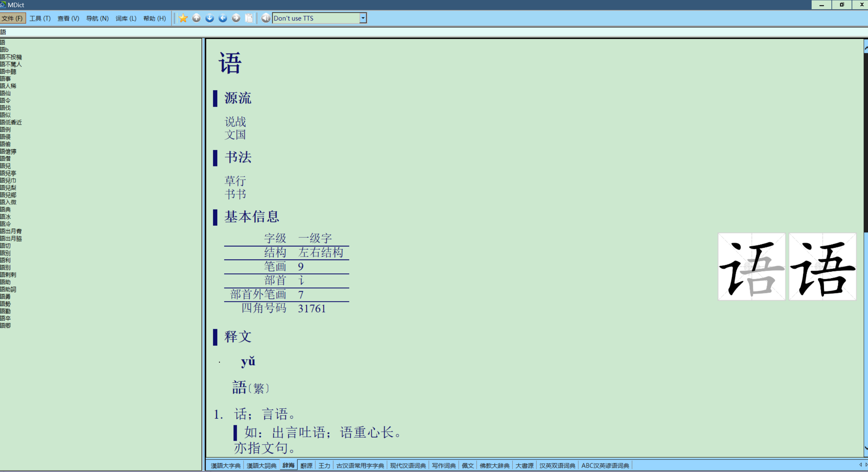Click the scroll down arrow of article pane
This screenshot has height=472, width=868.
point(866,448)
